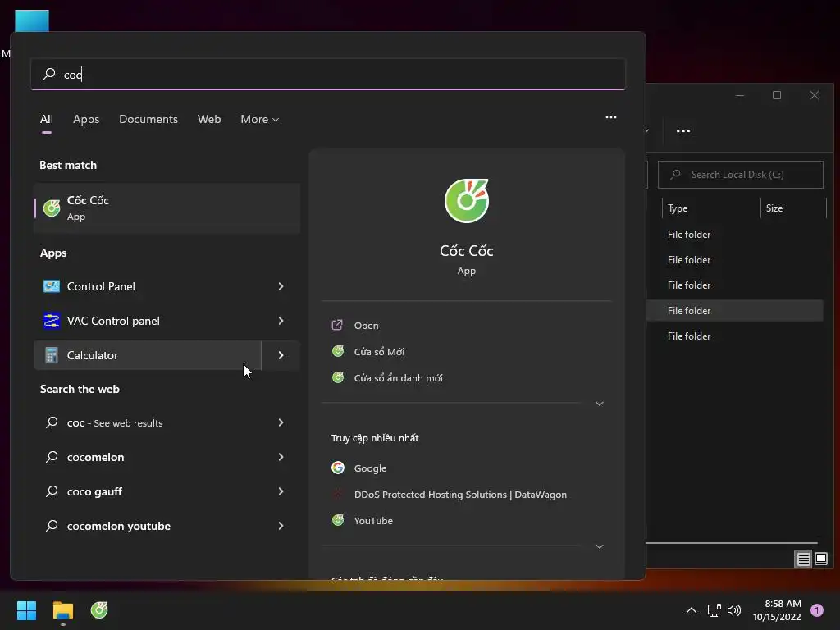Open the Cốc Cốc best match result
The image size is (840, 630).
[167, 208]
